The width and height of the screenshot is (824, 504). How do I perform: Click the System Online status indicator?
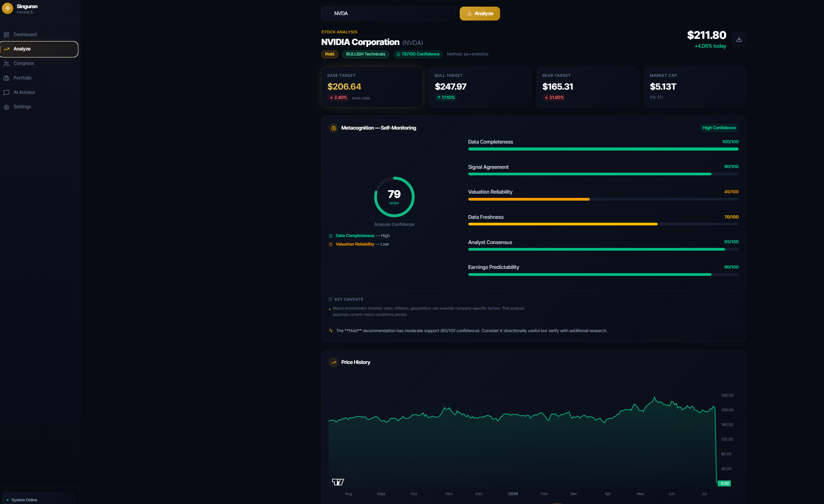coord(38,500)
